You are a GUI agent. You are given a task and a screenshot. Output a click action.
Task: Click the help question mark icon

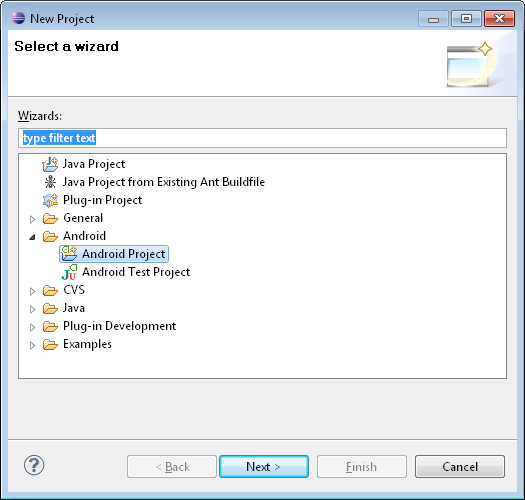click(34, 465)
